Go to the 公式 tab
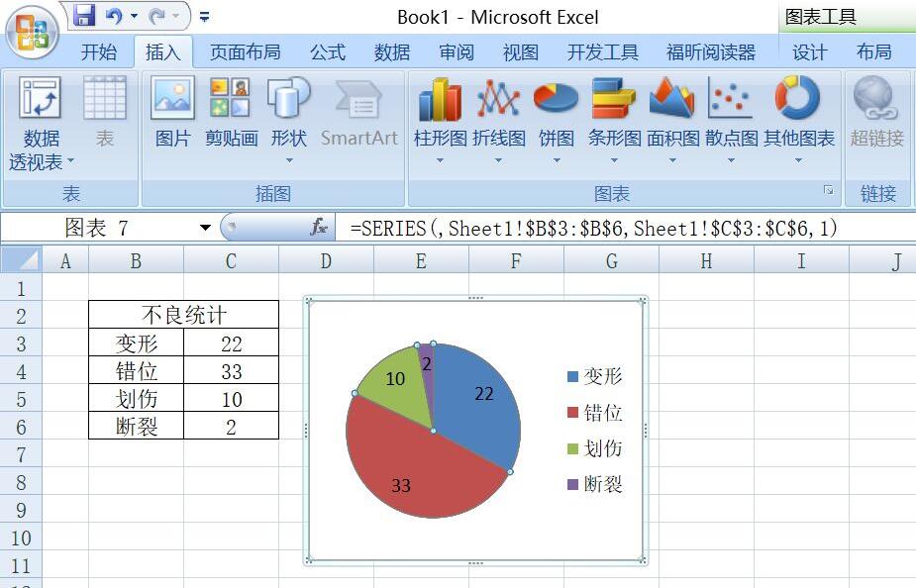Screen dimensions: 916x588 pyautogui.click(x=328, y=52)
